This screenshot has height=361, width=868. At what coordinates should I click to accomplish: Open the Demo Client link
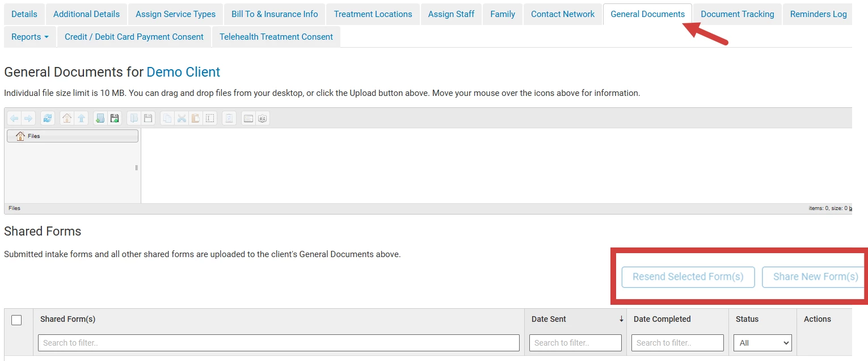pos(183,72)
